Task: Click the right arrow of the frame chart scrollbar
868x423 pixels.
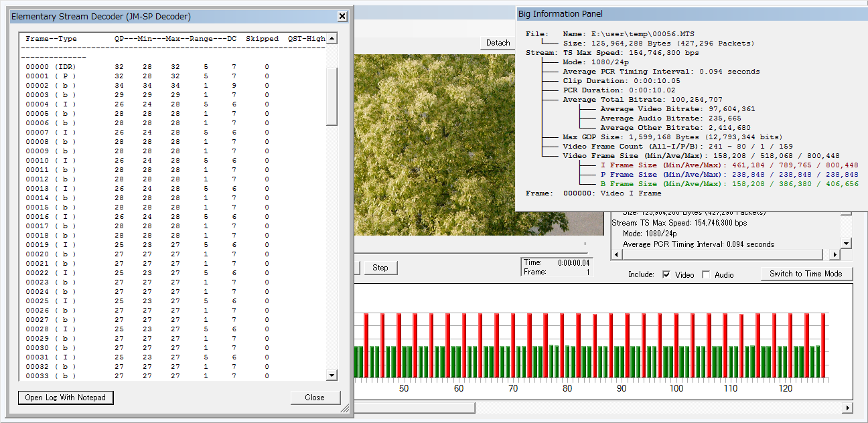Action: (848, 408)
